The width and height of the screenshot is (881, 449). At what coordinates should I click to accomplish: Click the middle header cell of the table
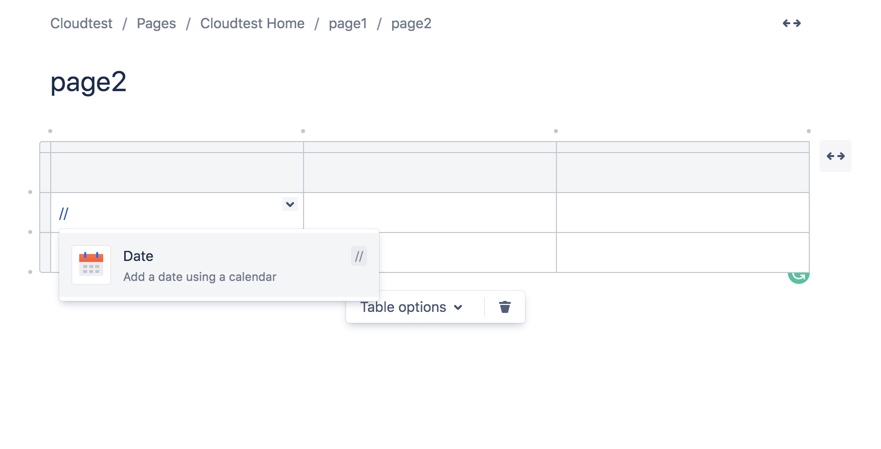click(x=429, y=172)
